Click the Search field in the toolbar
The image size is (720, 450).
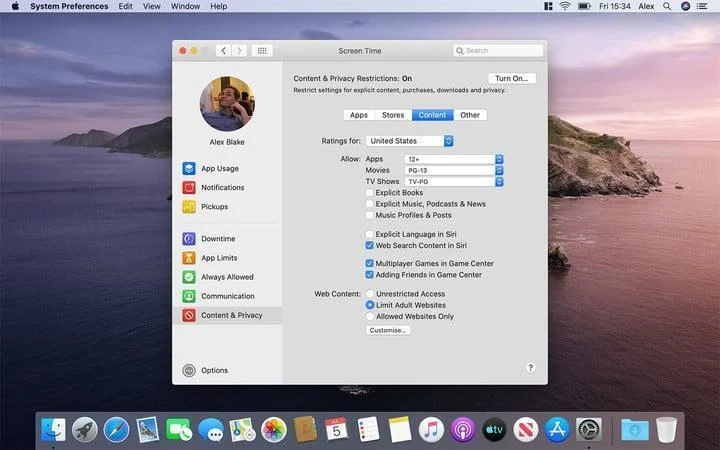click(498, 50)
